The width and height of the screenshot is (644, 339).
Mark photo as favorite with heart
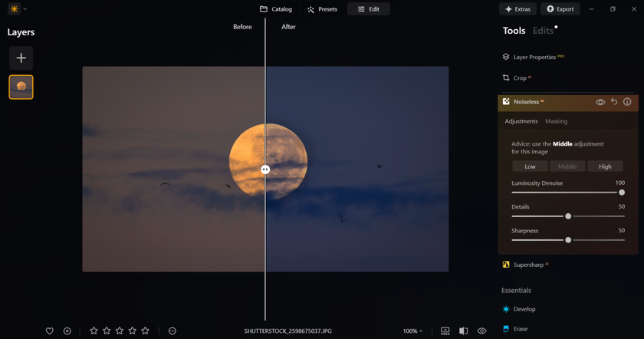pyautogui.click(x=49, y=331)
